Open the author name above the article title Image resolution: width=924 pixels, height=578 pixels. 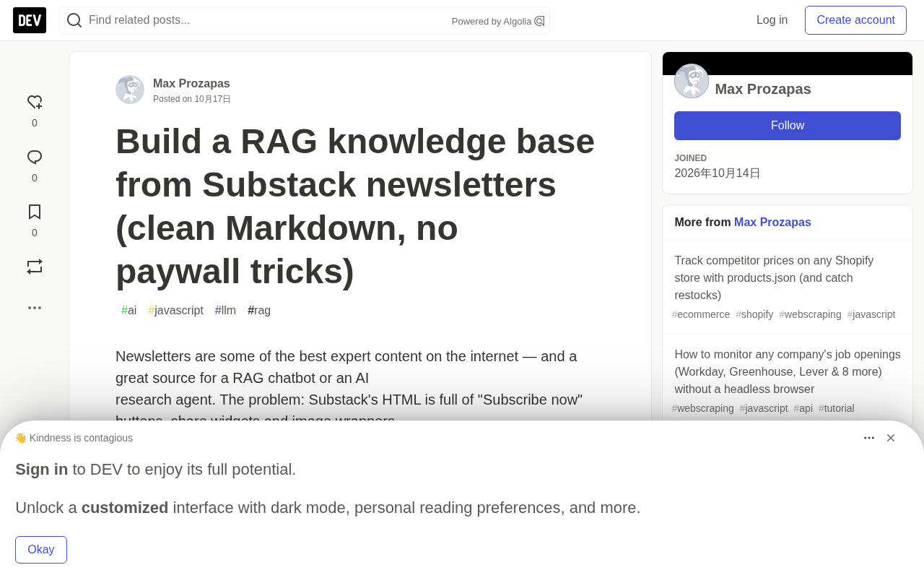point(191,84)
